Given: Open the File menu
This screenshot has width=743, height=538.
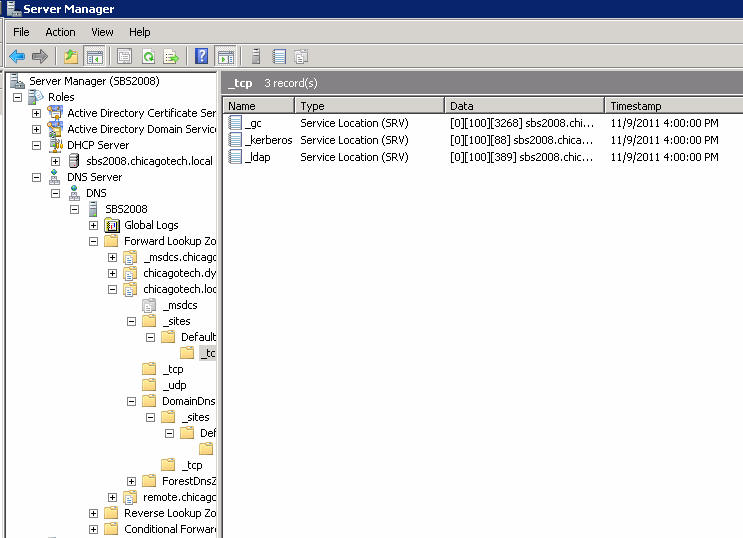Looking at the screenshot, I should click(21, 32).
